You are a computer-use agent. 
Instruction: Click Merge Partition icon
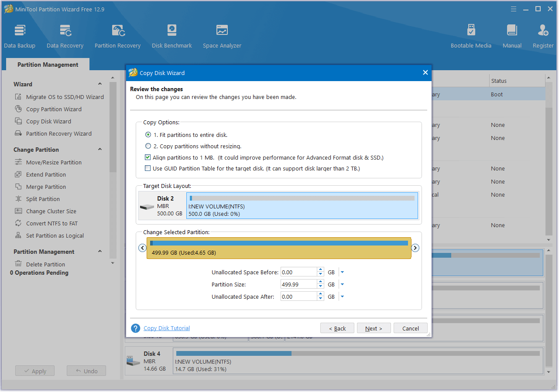tap(18, 187)
